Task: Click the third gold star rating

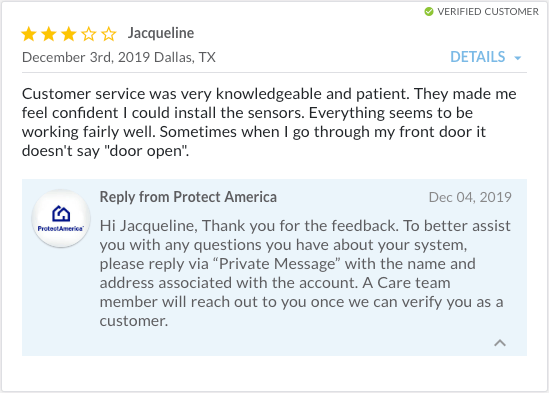Action: click(69, 34)
